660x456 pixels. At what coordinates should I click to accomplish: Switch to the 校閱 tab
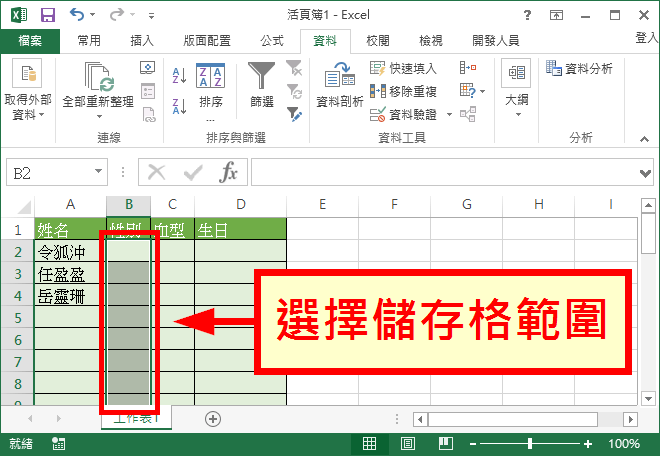click(x=378, y=41)
